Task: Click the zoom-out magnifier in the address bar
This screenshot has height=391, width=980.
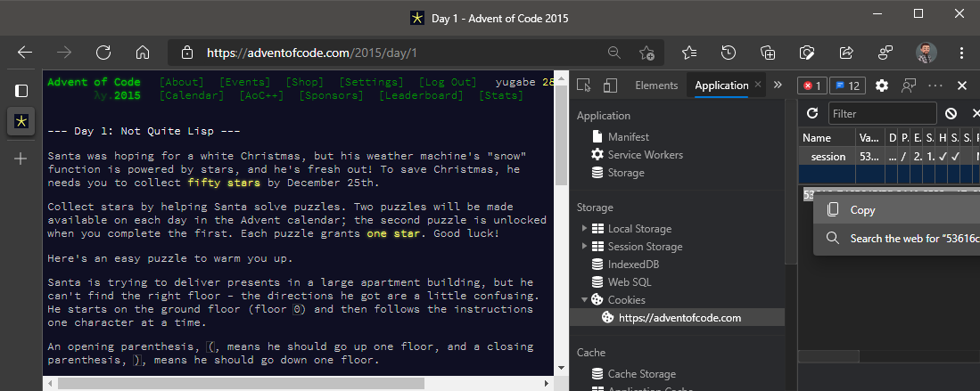Action: point(614,53)
